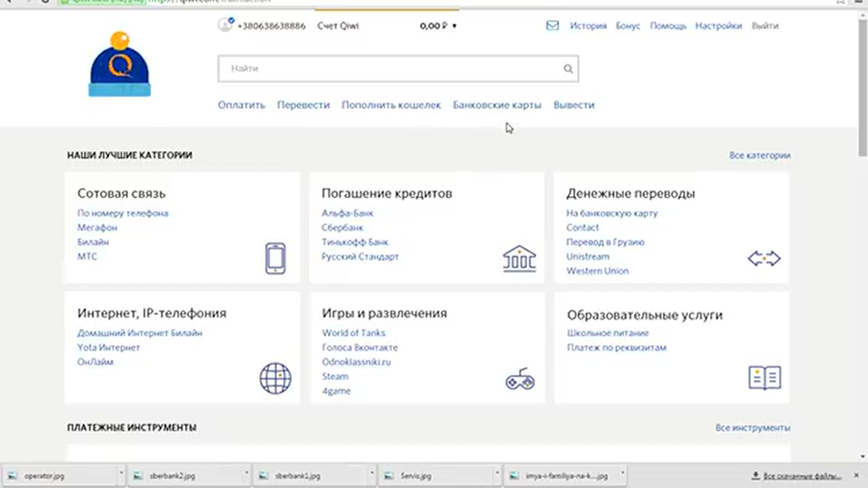Image resolution: width=868 pixels, height=488 pixels.
Task: Click the user profile avatar icon
Action: [225, 24]
